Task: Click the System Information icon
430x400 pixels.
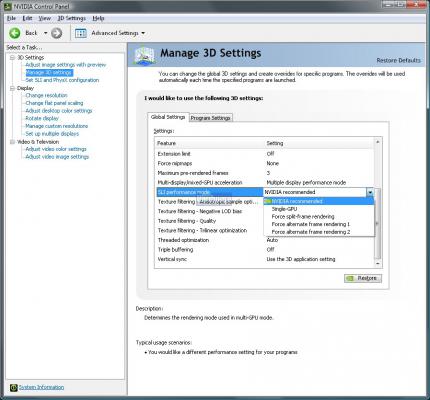Action: point(13,387)
